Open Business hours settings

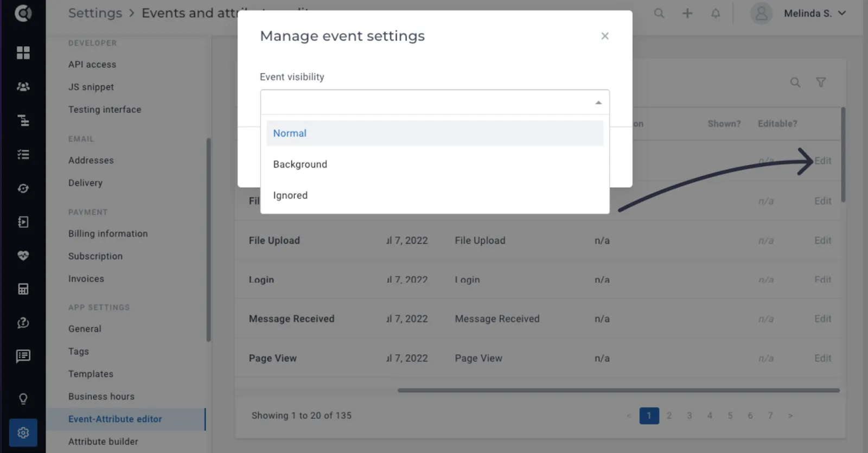pos(101,397)
